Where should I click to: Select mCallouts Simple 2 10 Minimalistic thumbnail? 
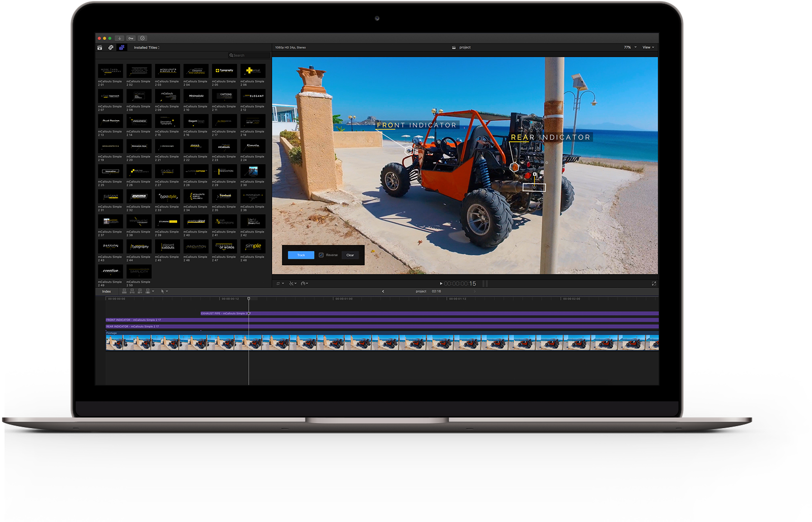196,96
